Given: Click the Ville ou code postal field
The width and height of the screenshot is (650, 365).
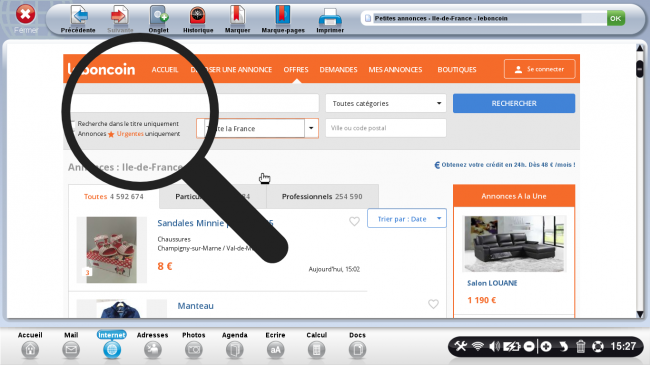Looking at the screenshot, I should (x=386, y=128).
